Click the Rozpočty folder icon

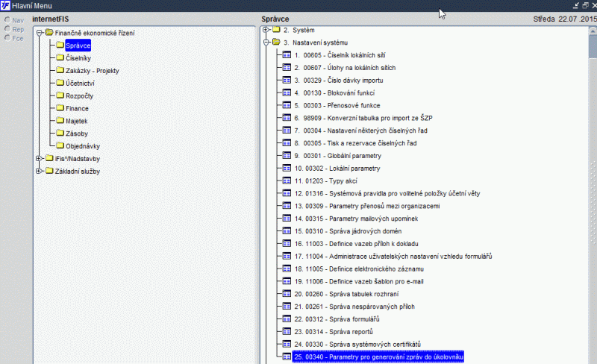tap(60, 95)
